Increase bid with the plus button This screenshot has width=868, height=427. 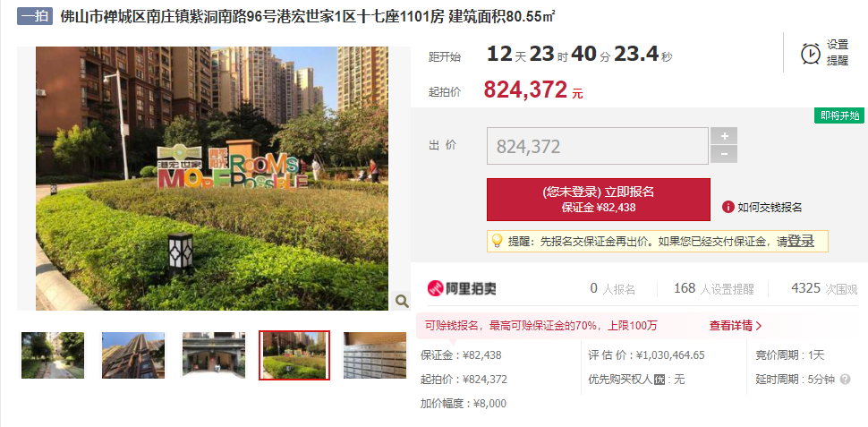[x=724, y=136]
